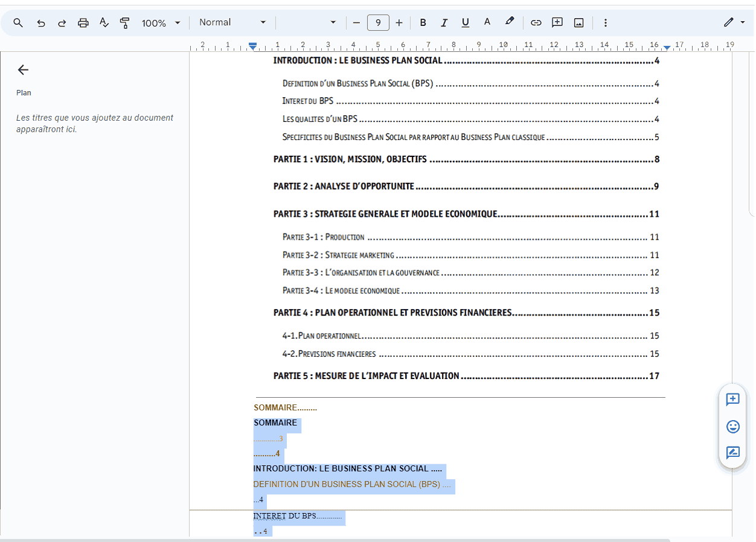Screen dimensions: 756x542
Task: Click the horizontal scrollbar at the bottom
Action: point(335,540)
